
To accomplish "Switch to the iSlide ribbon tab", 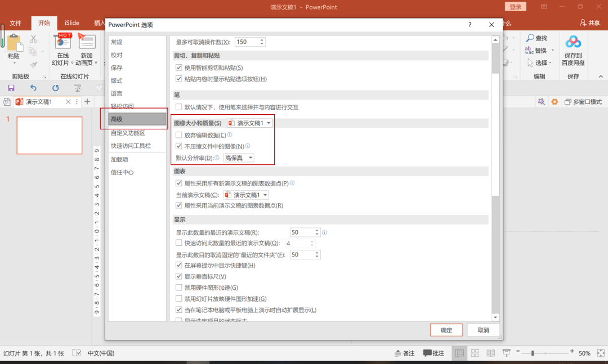I will point(71,23).
